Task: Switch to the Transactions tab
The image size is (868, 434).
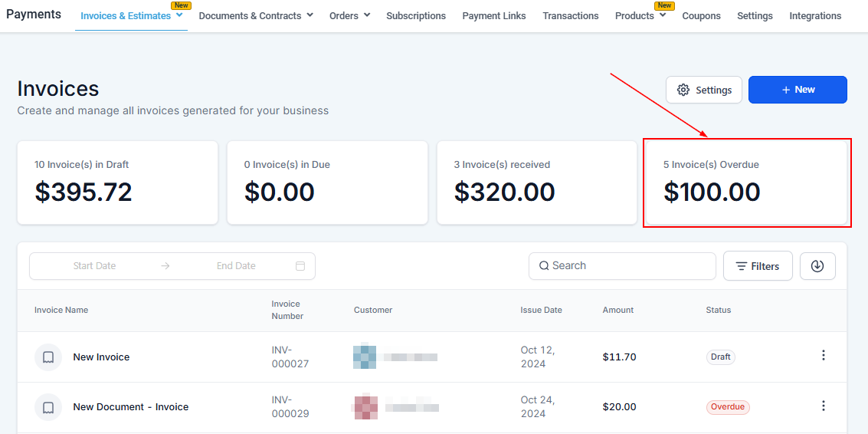Action: coord(570,15)
